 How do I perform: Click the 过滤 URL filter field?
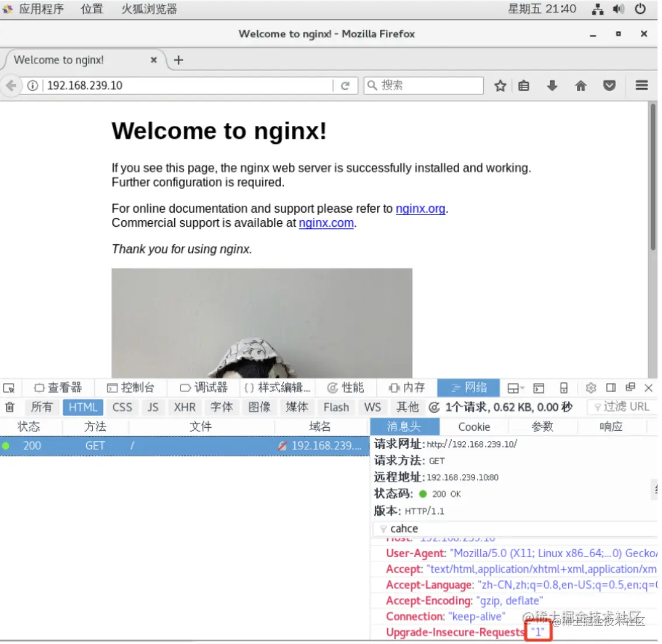click(622, 407)
